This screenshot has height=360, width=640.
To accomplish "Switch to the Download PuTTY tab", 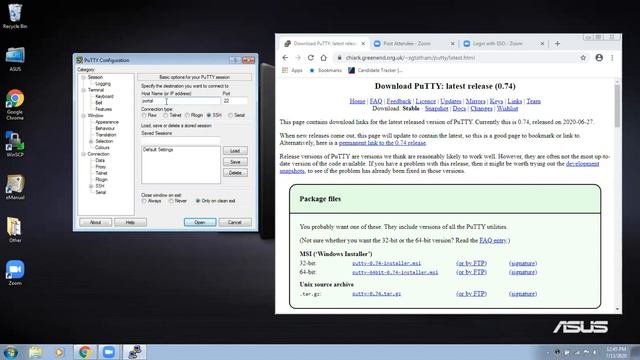I will 324,43.
